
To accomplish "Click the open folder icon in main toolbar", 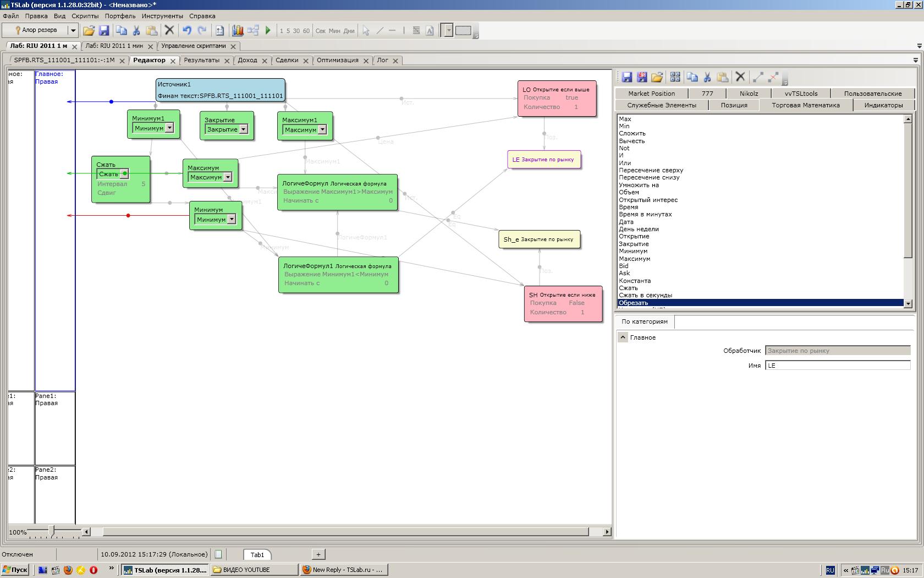I will click(89, 31).
